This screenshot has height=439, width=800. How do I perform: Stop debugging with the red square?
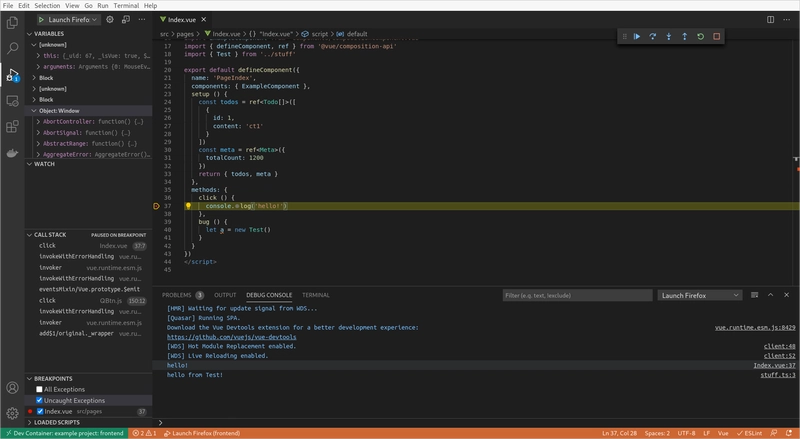coord(716,37)
